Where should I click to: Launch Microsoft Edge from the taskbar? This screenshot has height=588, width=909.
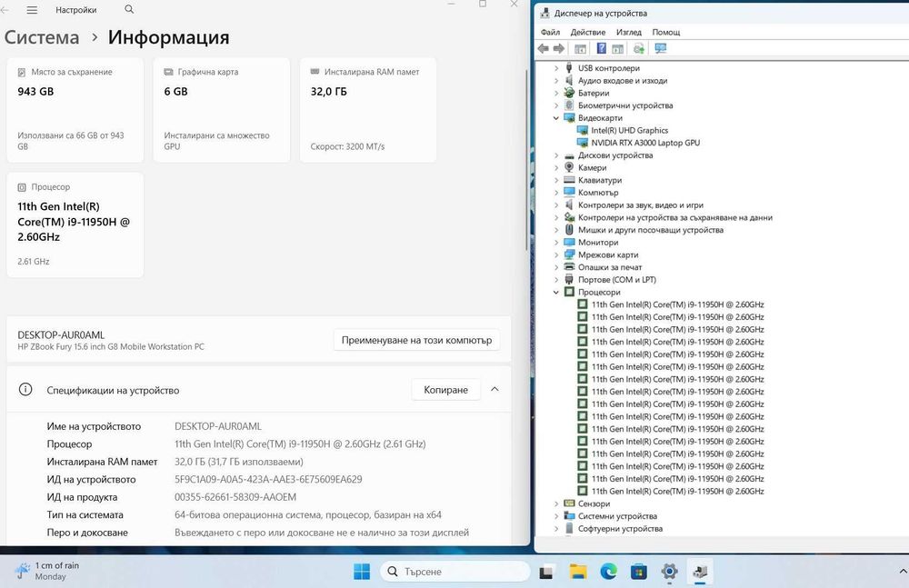pyautogui.click(x=608, y=572)
